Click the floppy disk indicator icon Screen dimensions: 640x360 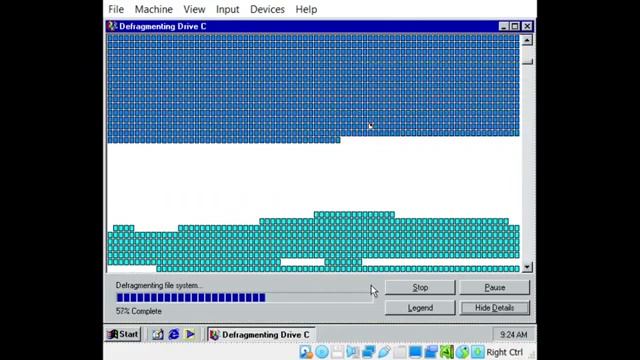coord(337,352)
